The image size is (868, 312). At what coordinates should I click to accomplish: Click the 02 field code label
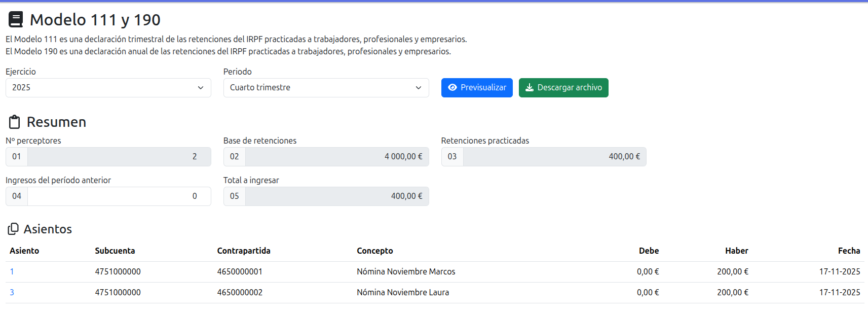[235, 157]
